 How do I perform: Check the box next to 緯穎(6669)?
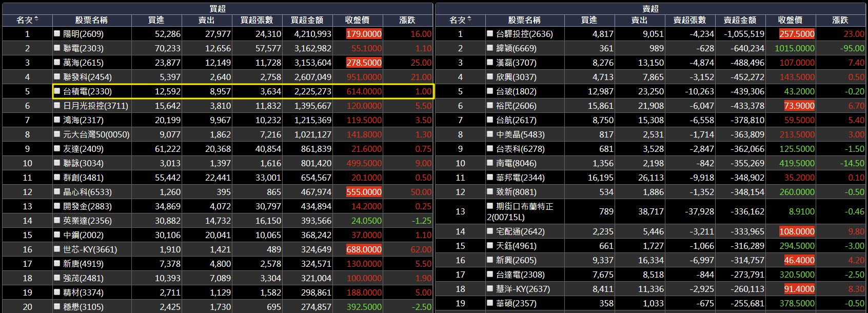(490, 48)
